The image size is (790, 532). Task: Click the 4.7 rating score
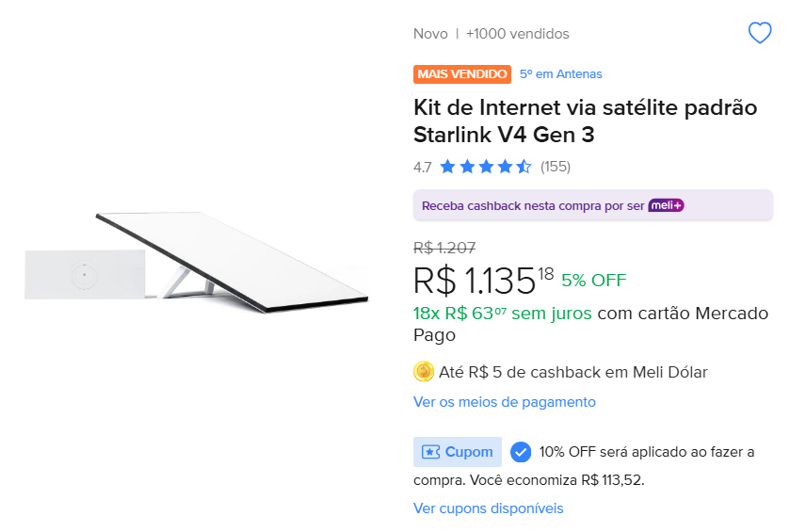pos(422,168)
